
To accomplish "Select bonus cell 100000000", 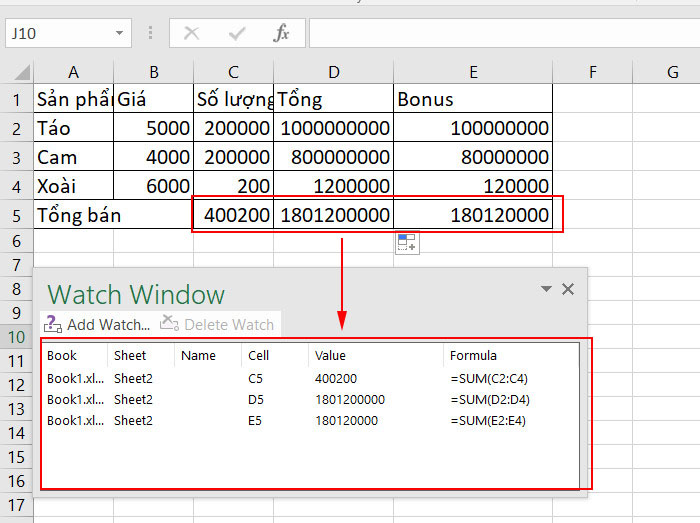I will point(473,128).
